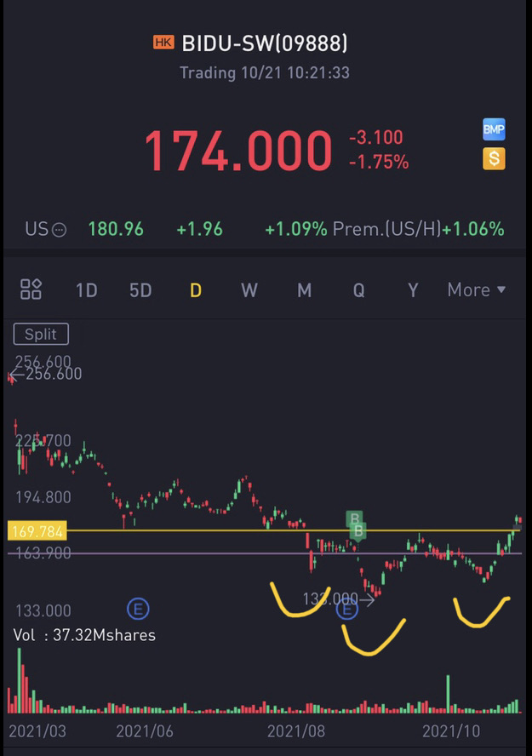Tap the 163.900 axis price label

[43, 553]
